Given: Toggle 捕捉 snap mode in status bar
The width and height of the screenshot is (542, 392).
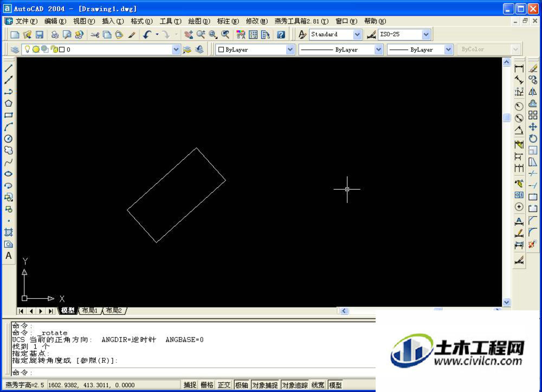Looking at the screenshot, I should pos(190,385).
